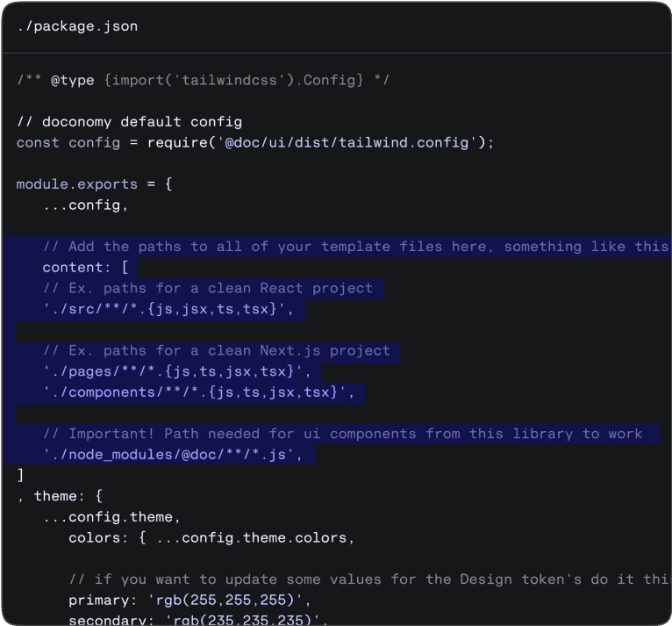Click the './pages/**/*' path string

[x=176, y=371]
